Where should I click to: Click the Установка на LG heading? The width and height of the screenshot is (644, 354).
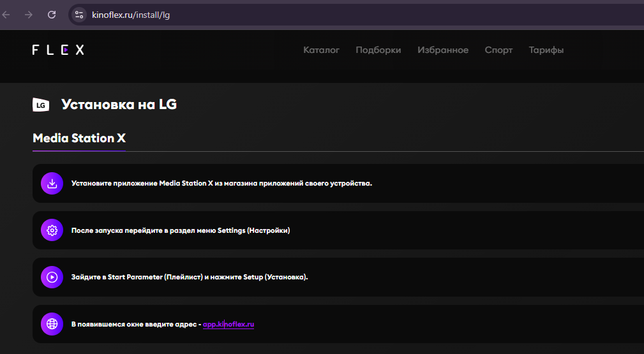119,105
